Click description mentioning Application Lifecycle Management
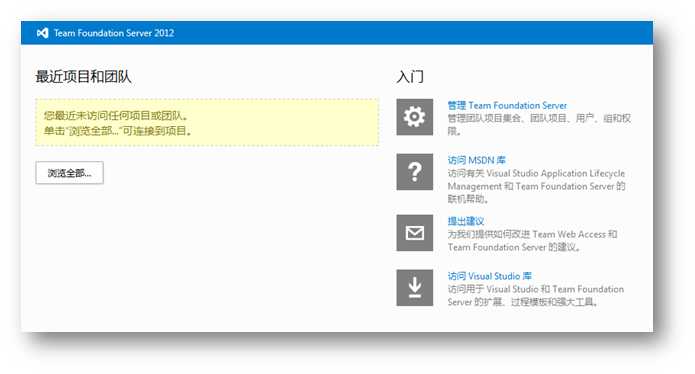The height and width of the screenshot is (374, 695). [x=536, y=186]
